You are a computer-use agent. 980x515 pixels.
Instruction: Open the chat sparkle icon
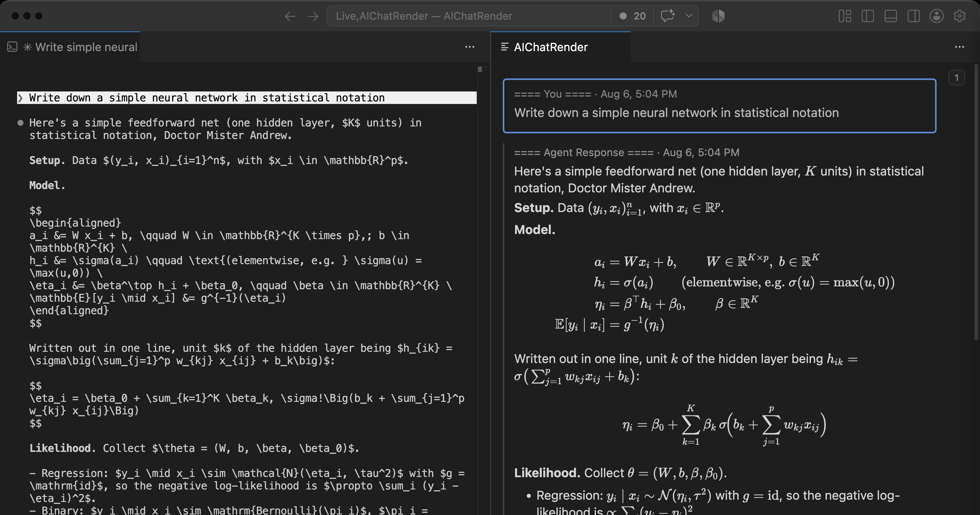[668, 16]
